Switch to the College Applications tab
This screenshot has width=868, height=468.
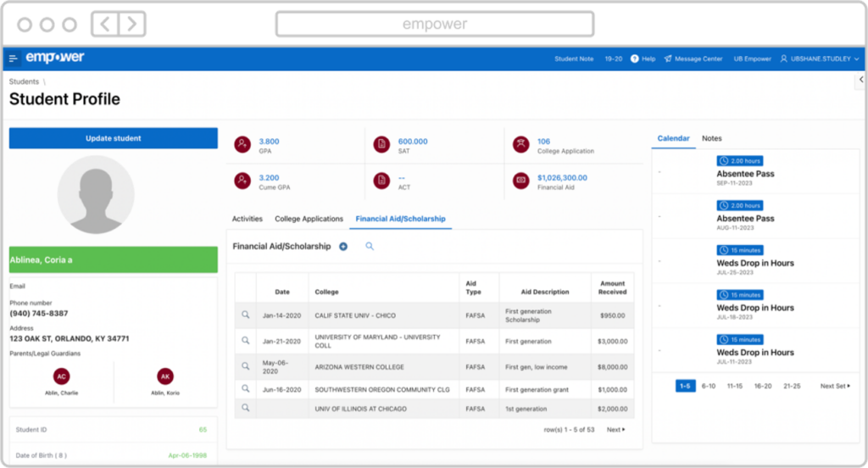click(309, 219)
